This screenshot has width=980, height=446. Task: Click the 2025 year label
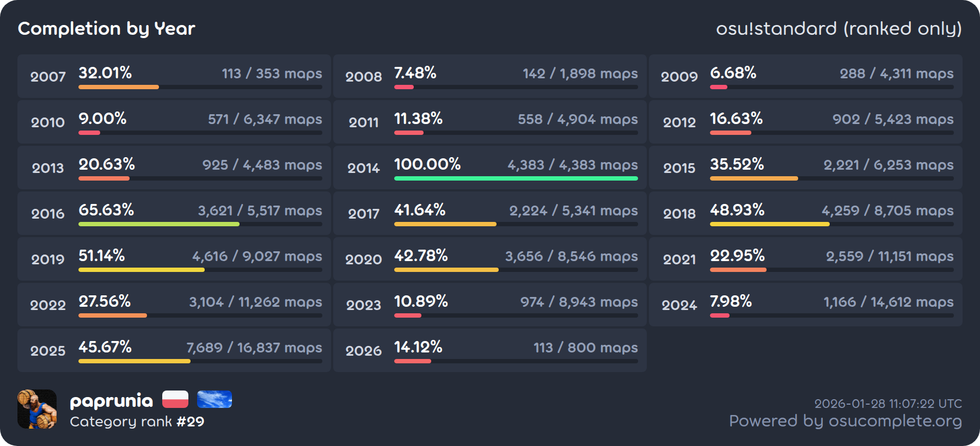pyautogui.click(x=48, y=351)
